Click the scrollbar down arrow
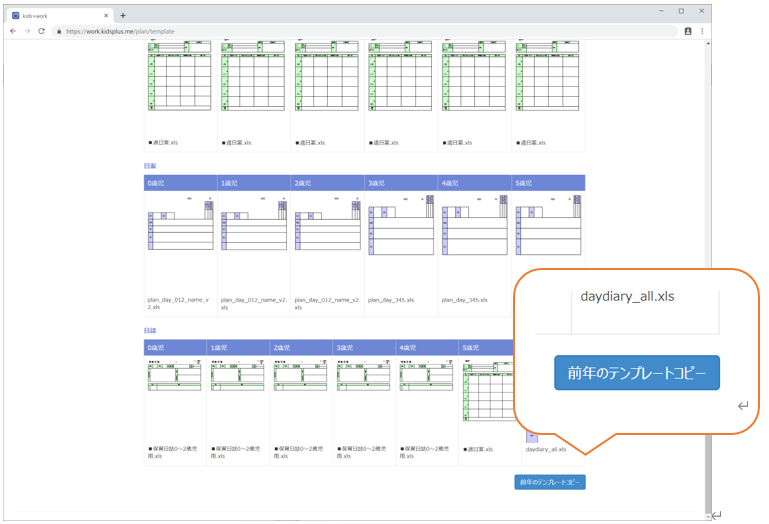This screenshot has height=524, width=769. pos(708,517)
